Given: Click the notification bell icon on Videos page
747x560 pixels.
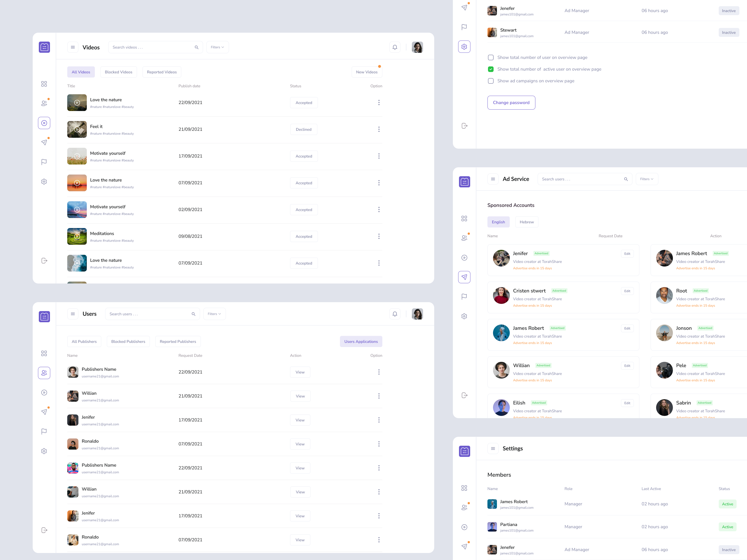Looking at the screenshot, I should 395,47.
